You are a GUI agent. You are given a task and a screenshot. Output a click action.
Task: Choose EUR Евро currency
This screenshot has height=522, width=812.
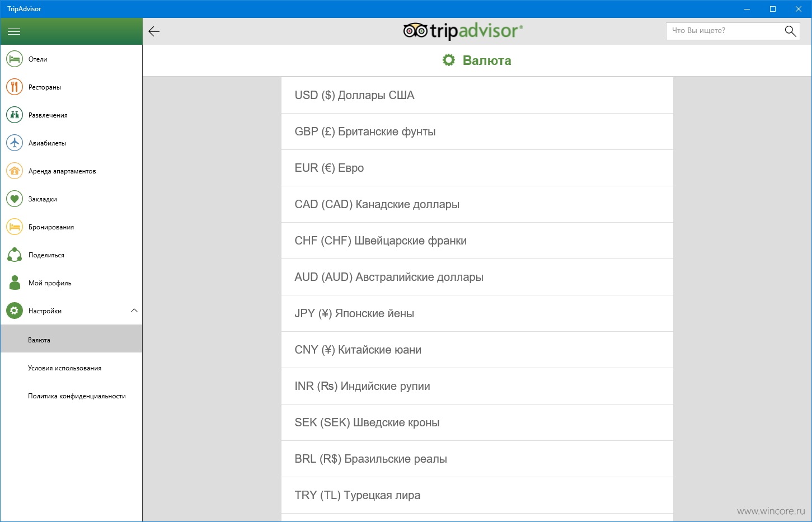point(477,168)
